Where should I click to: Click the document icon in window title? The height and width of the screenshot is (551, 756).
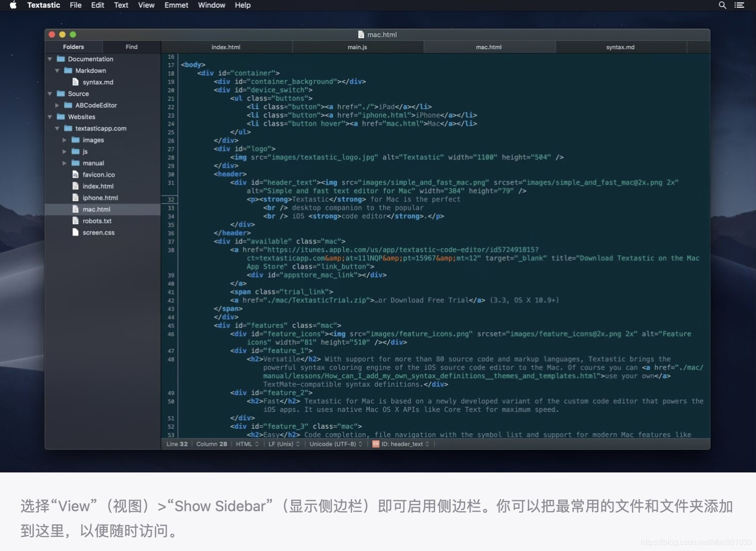point(361,34)
